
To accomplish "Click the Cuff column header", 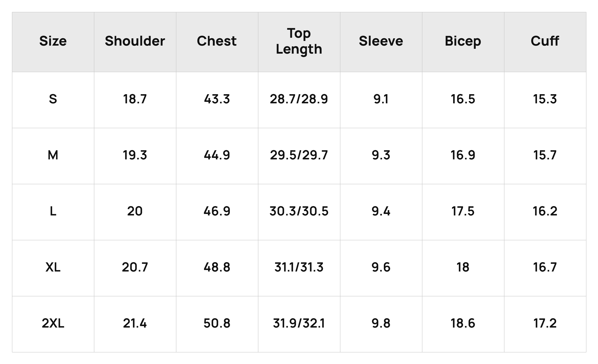I will pyautogui.click(x=545, y=41).
